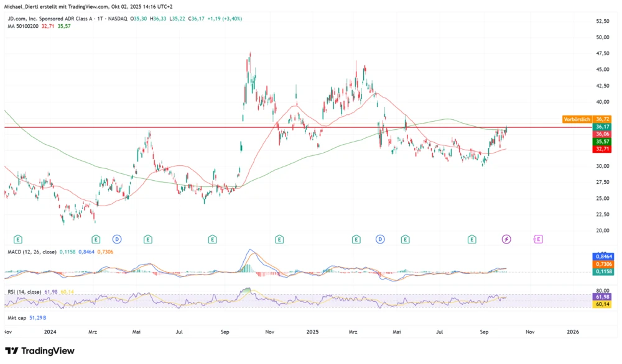Click the TradingView logo in the bottom corner

tap(38, 351)
